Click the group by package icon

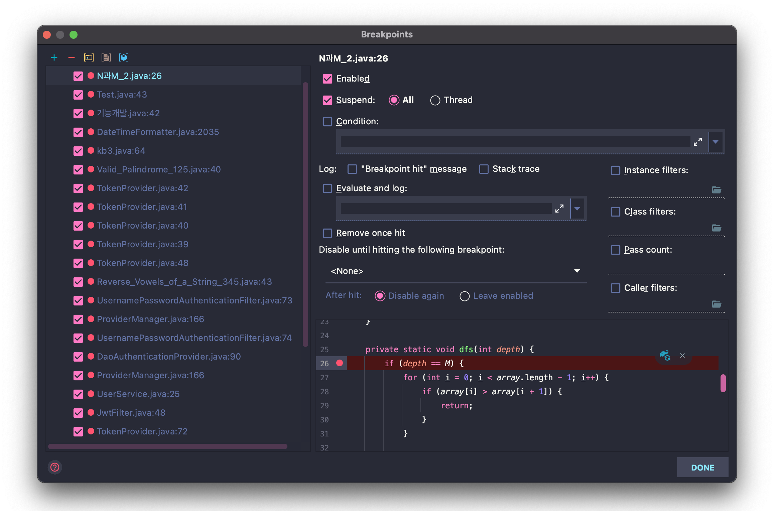(89, 57)
